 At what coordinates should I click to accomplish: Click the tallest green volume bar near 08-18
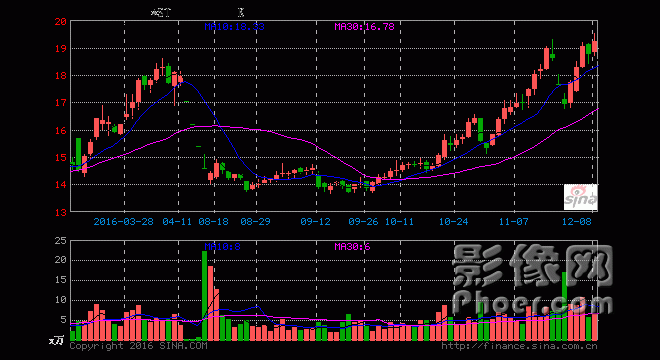coord(205,296)
